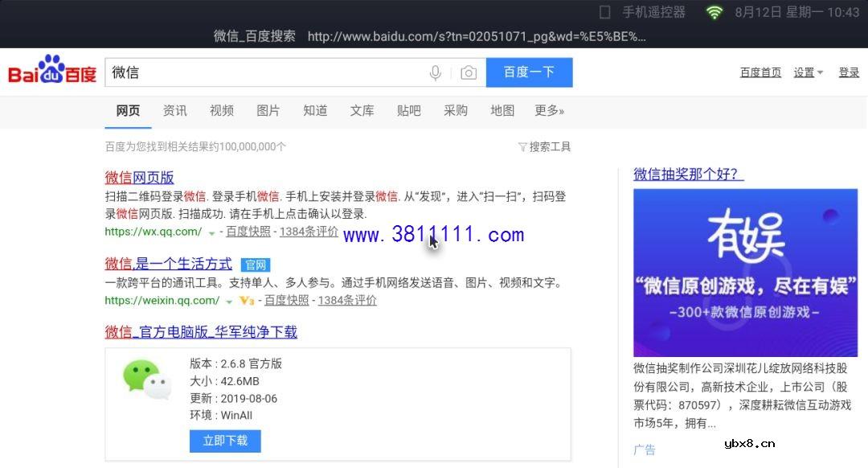Viewport: 868px width, 468px height.
Task: Expand the 更多 categories dropdown
Action: (x=549, y=111)
